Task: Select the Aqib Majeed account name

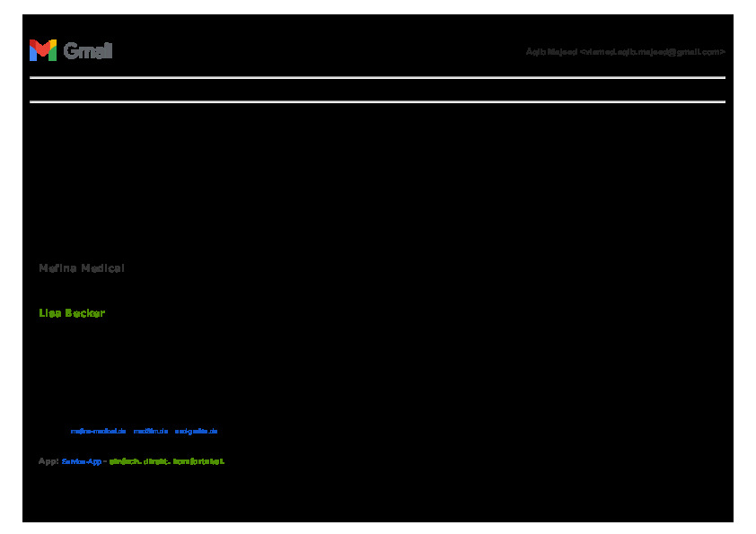Action: tap(551, 52)
